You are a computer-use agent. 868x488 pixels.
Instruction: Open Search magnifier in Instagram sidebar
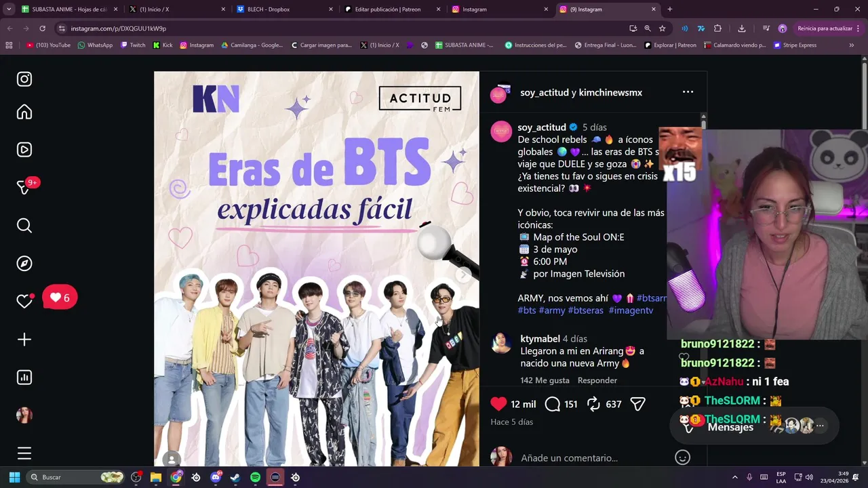[x=24, y=226]
